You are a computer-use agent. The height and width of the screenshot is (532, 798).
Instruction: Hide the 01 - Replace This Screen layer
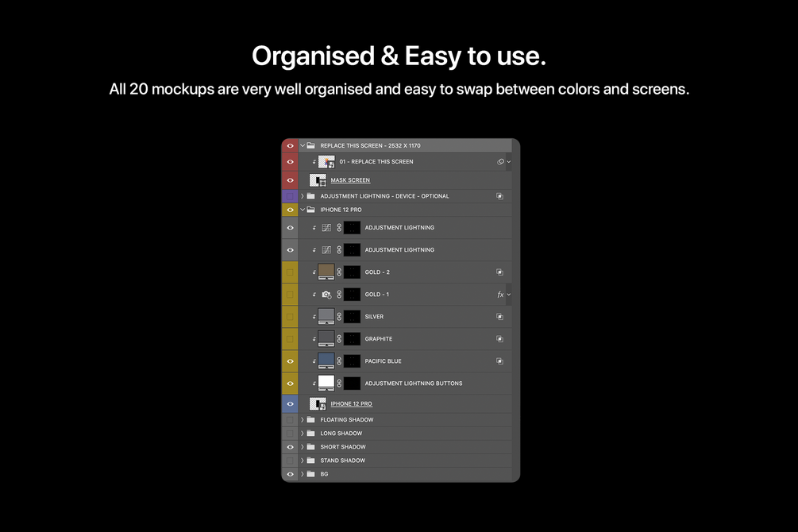(x=290, y=162)
